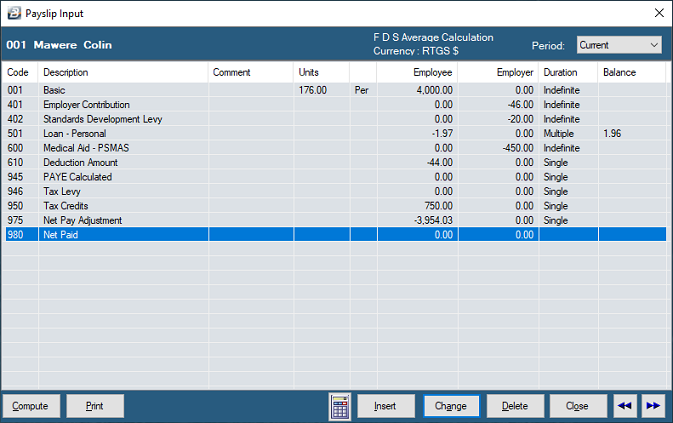This screenshot has height=423, width=673.
Task: Click the Per cell in Basic row
Action: (361, 90)
